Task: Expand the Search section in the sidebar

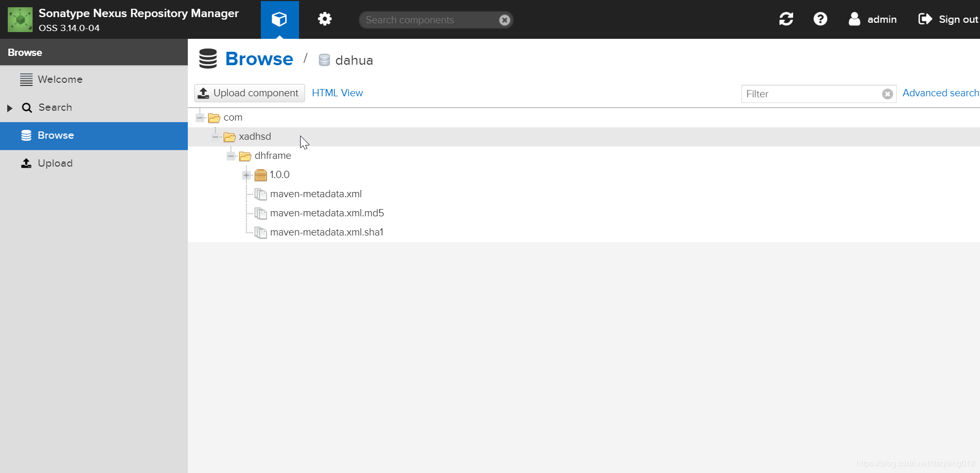Action: pos(9,108)
